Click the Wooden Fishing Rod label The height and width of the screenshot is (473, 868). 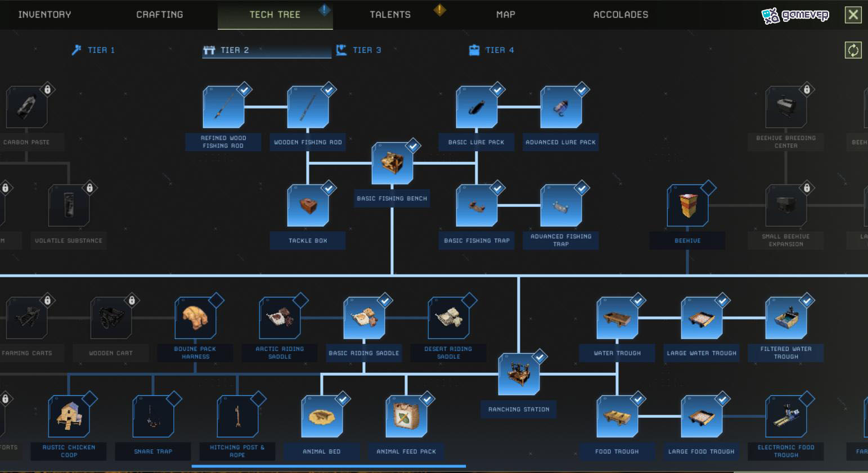308,142
